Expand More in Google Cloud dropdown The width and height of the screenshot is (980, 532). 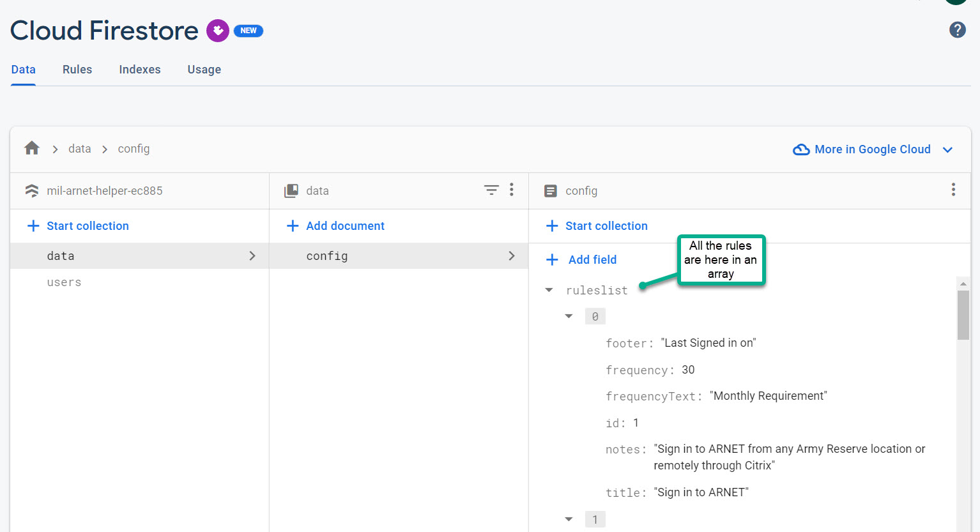948,149
